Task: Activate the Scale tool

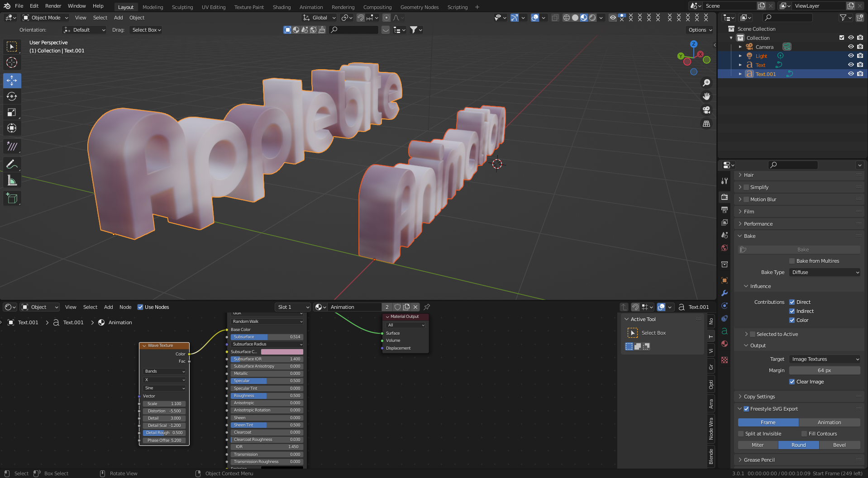Action: point(12,112)
